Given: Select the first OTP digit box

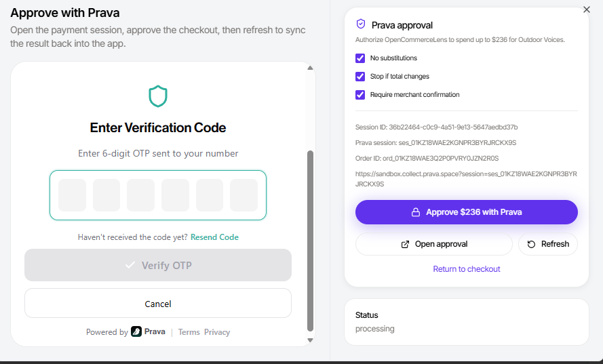Looking at the screenshot, I should coord(72,195).
